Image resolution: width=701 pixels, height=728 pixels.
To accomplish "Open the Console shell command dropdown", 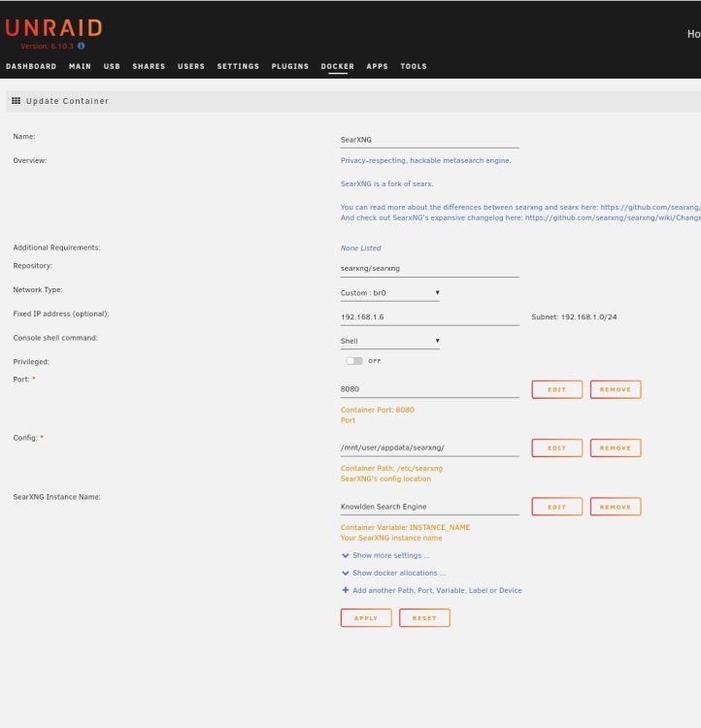I will 389,341.
